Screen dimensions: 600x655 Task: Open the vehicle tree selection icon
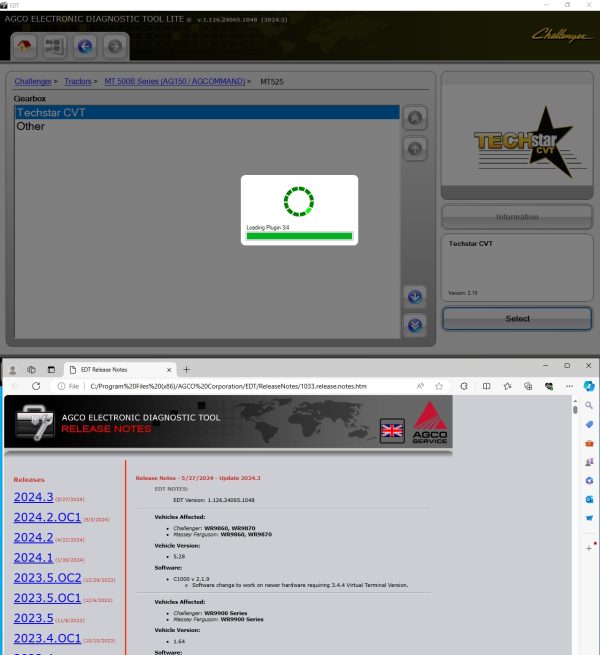(54, 46)
